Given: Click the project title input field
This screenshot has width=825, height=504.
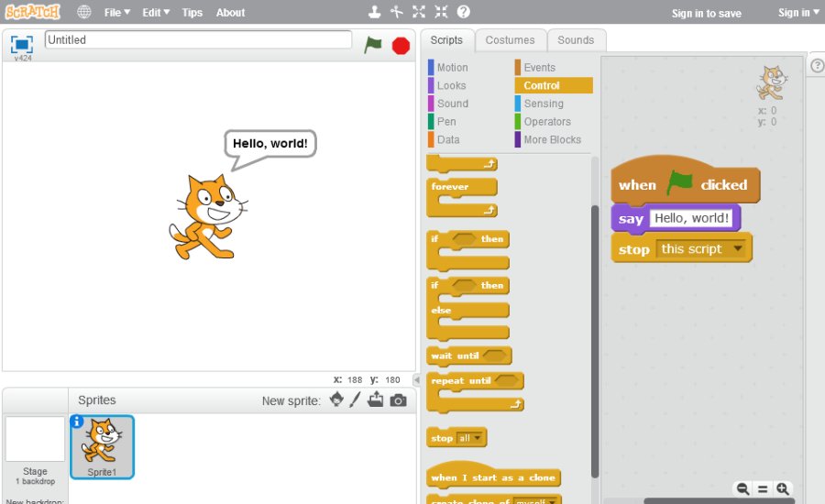Looking at the screenshot, I should (198, 40).
